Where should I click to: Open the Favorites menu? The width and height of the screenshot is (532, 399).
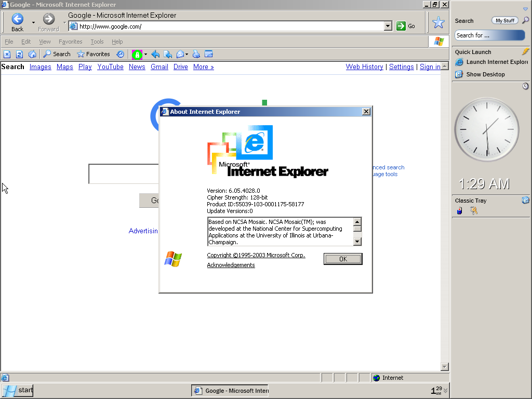70,42
